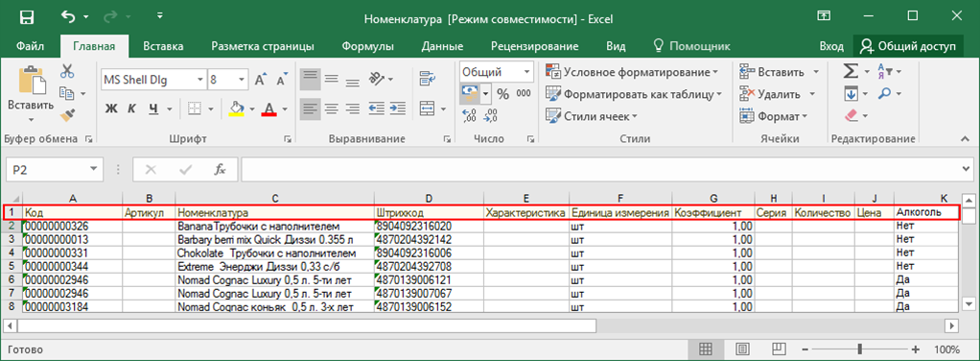This screenshot has height=361, width=980.
Task: Open the Name Box dropdown arrow
Action: pyautogui.click(x=93, y=169)
